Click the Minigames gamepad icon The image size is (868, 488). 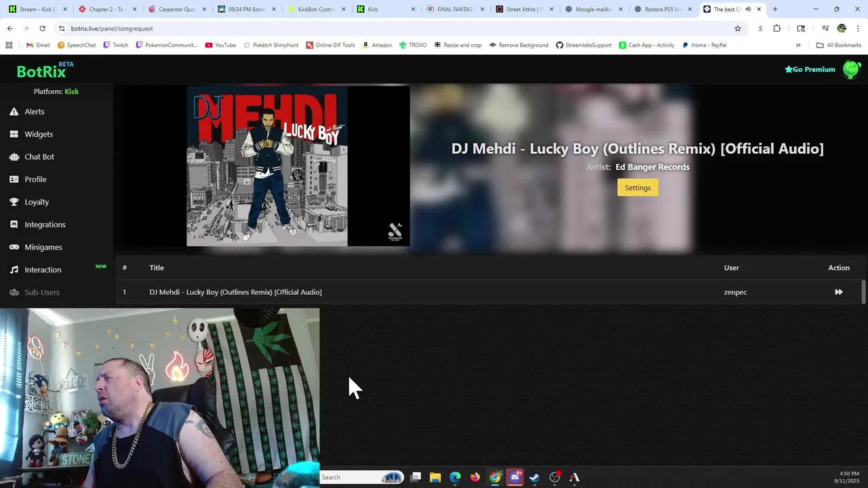14,247
